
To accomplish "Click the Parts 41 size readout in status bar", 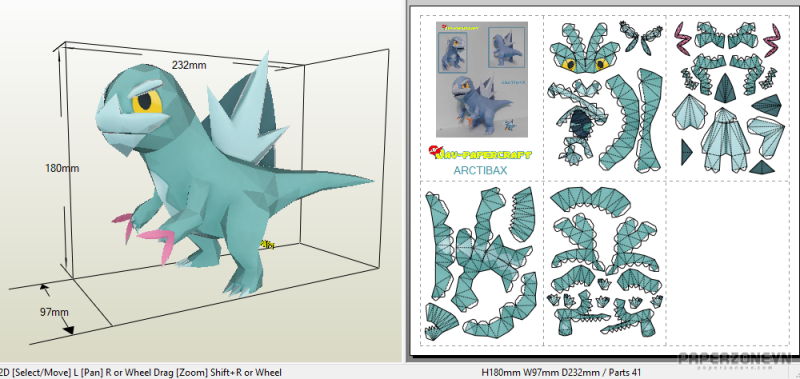I will coord(561,373).
